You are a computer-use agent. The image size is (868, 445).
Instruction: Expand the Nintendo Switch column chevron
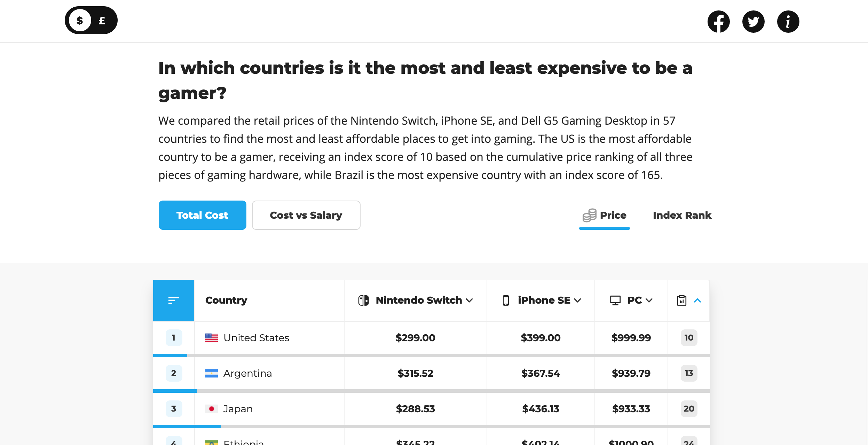point(469,300)
